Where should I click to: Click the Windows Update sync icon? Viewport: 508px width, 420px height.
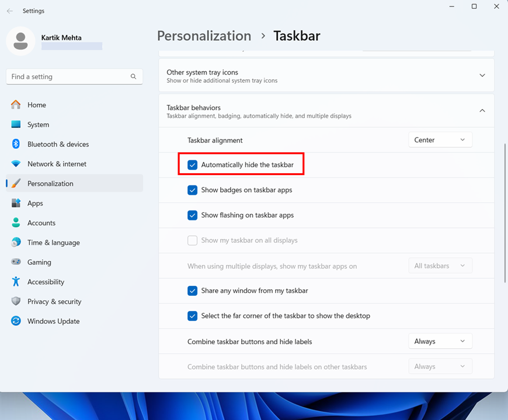point(16,321)
